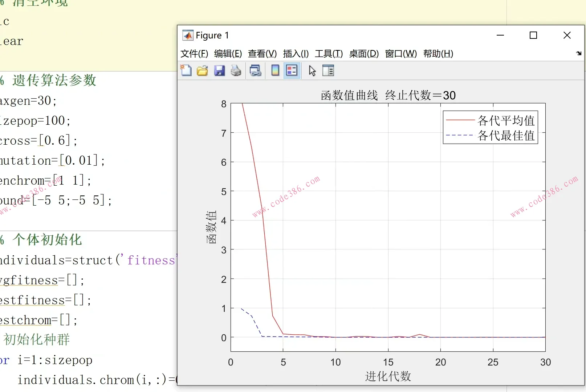Open the 编辑(E) menu
586x392 pixels.
(x=228, y=54)
